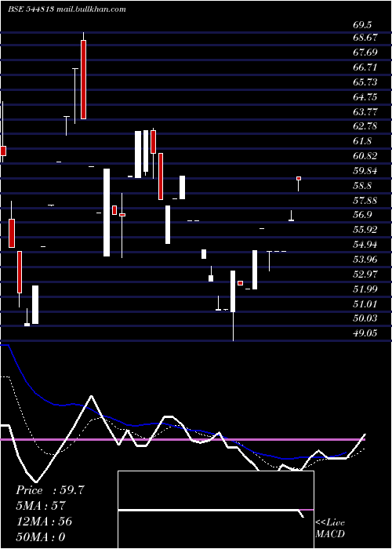Pick the 64.75 price axis value
392x549 pixels.
click(365, 97)
